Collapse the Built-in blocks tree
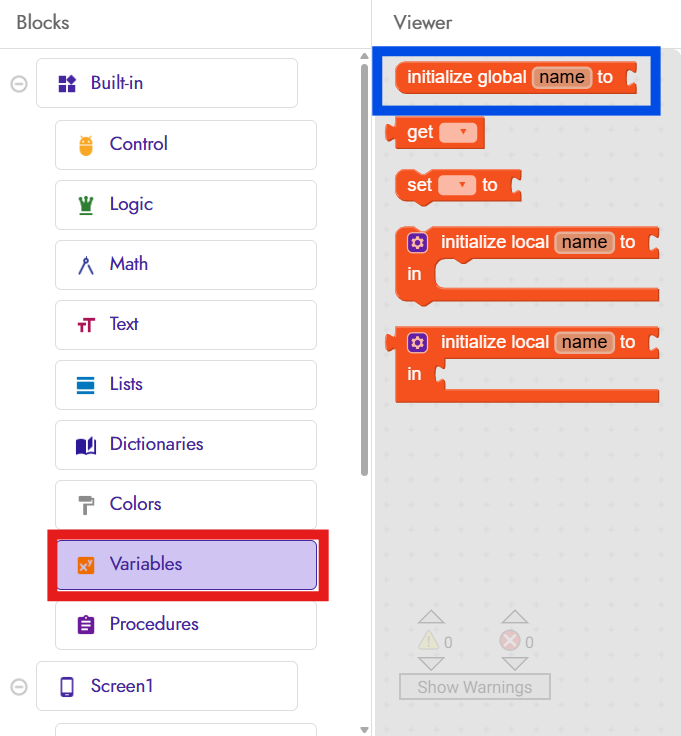Viewport: 681px width, 736px height. coord(18,84)
